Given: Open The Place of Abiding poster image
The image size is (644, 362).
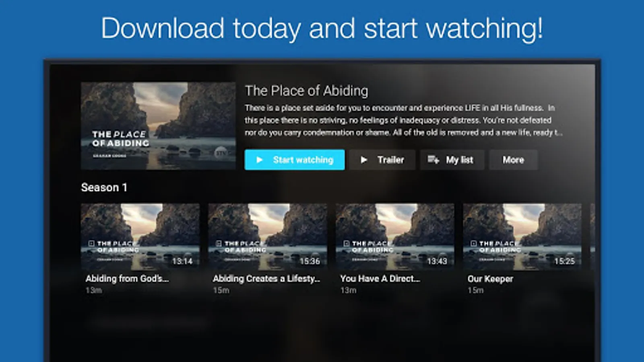Looking at the screenshot, I should click(x=158, y=126).
